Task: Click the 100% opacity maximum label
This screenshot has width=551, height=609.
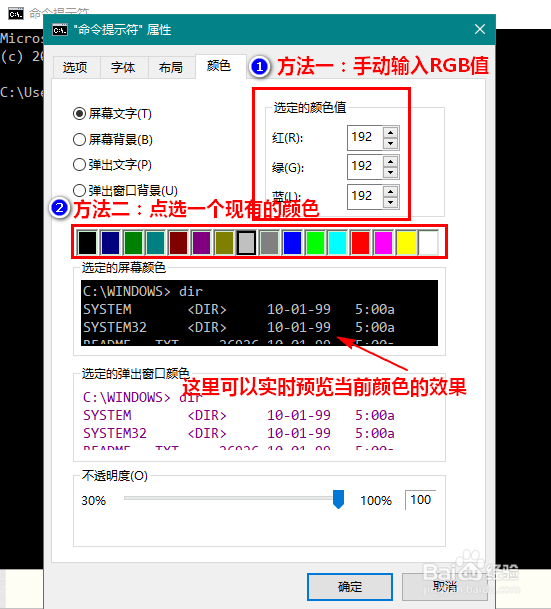Action: (376, 500)
